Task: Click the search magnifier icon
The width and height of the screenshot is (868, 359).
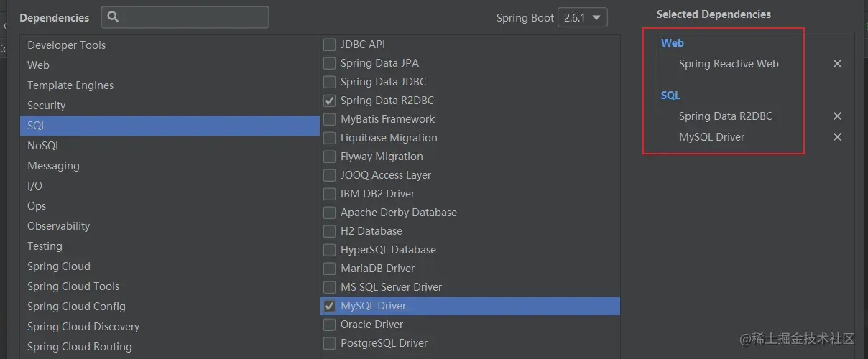Action: [113, 17]
